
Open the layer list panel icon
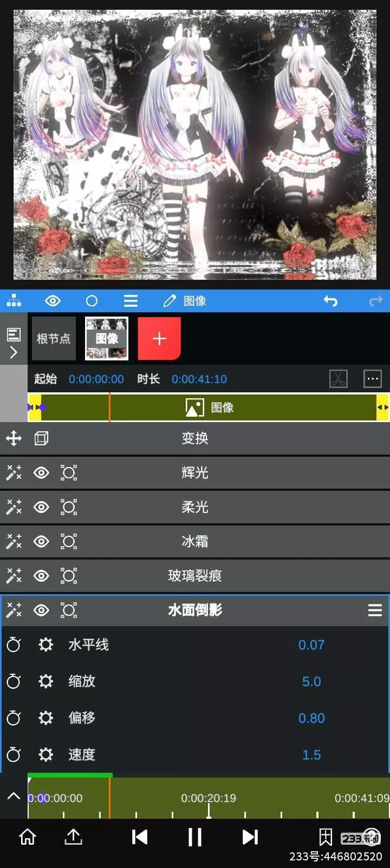click(14, 334)
